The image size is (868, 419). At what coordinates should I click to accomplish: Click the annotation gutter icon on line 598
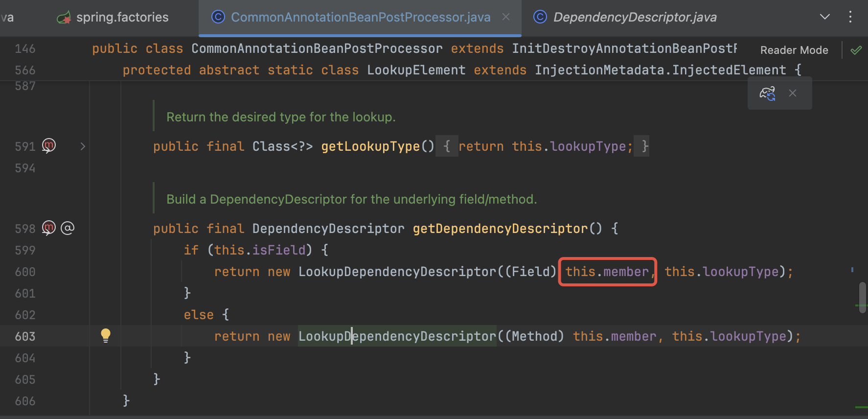(68, 228)
